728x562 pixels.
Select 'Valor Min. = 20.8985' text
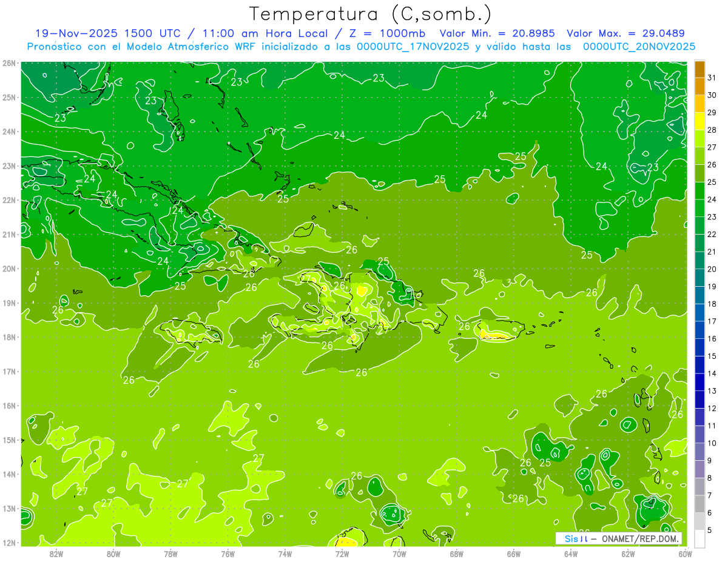pos(497,33)
